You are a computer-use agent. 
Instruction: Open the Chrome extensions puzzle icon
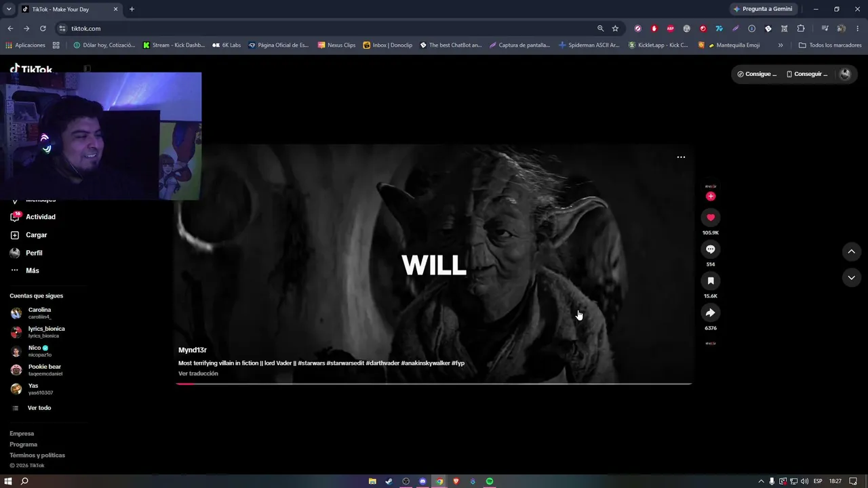coord(801,28)
